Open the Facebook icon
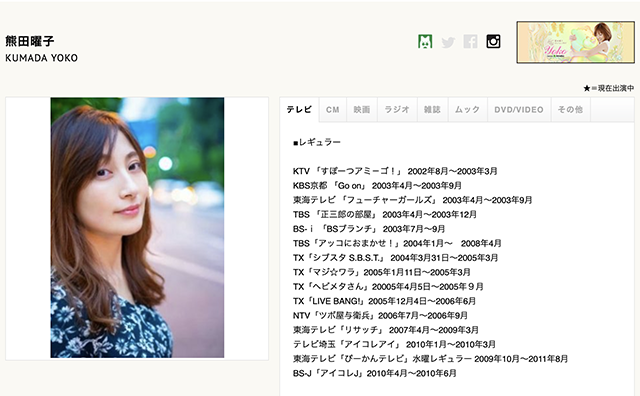Screen dimensions: 640x396 click(x=471, y=42)
